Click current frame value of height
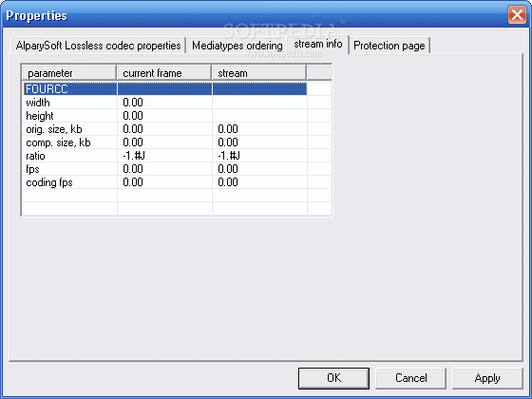Image resolution: width=532 pixels, height=399 pixels. coord(133,116)
